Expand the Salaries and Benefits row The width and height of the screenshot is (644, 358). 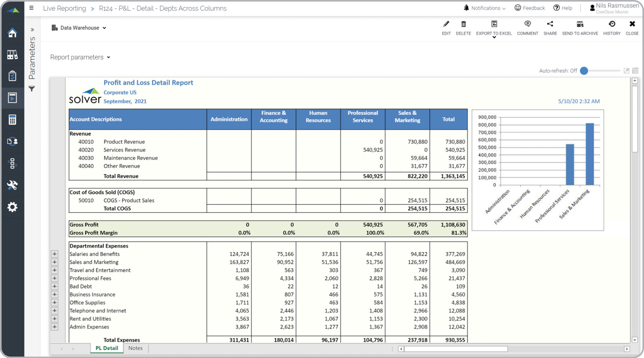click(55, 254)
